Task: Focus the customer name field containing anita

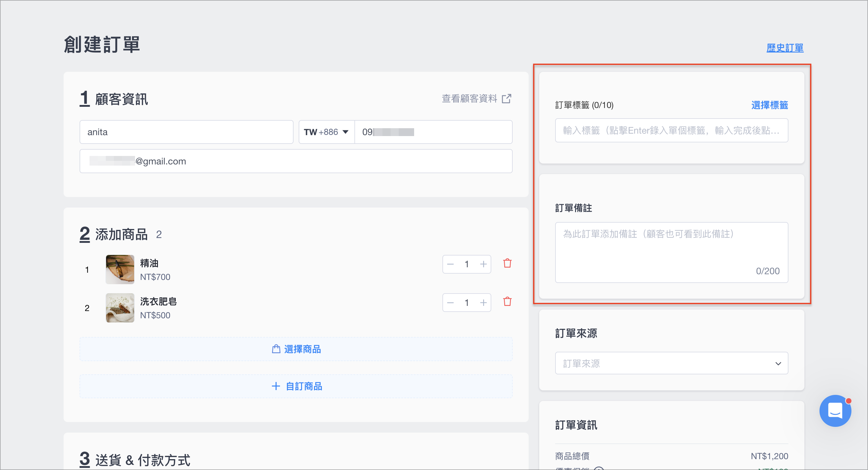Action: [186, 132]
